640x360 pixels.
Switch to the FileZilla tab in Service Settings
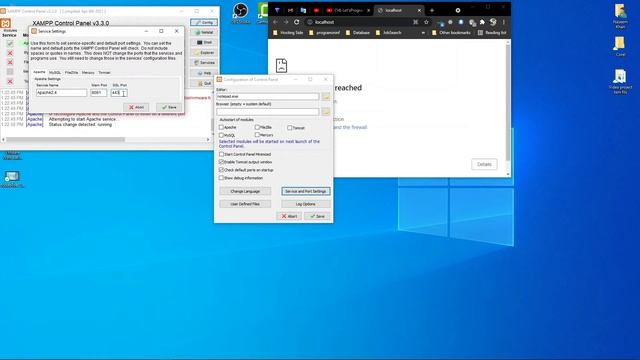(71, 73)
